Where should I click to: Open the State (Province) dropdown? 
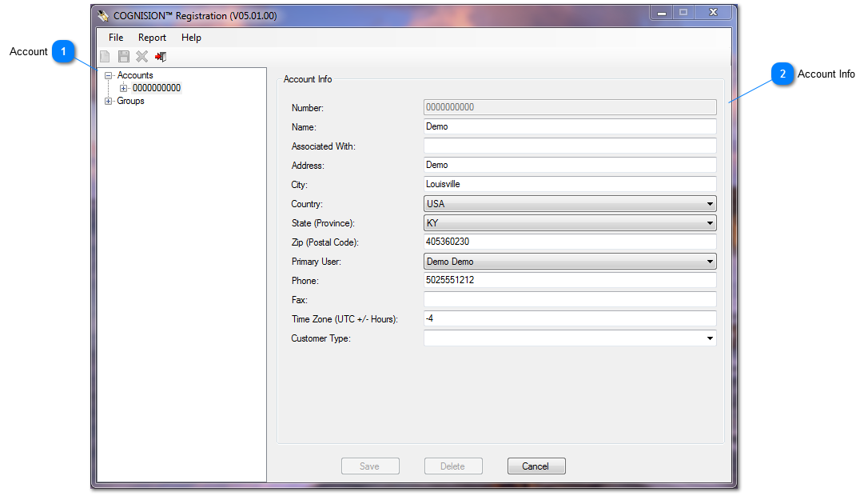710,223
